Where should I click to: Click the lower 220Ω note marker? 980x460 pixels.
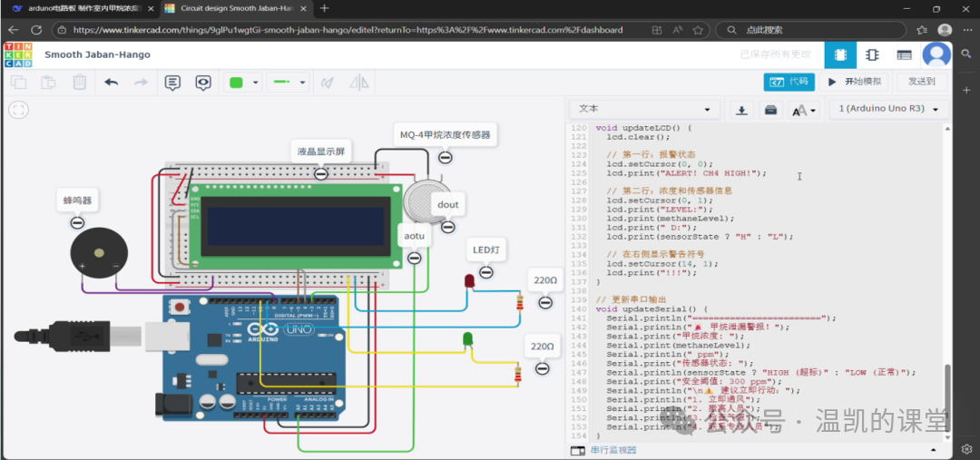click(x=543, y=368)
